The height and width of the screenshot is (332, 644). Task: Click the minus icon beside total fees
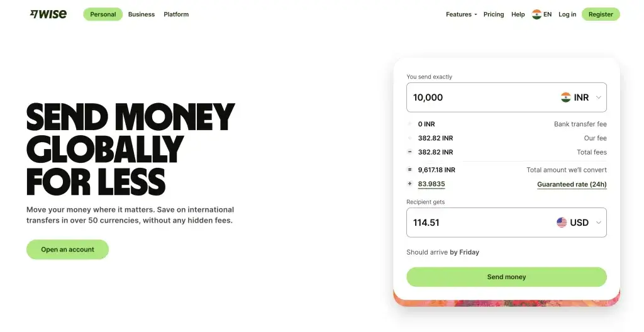410,152
